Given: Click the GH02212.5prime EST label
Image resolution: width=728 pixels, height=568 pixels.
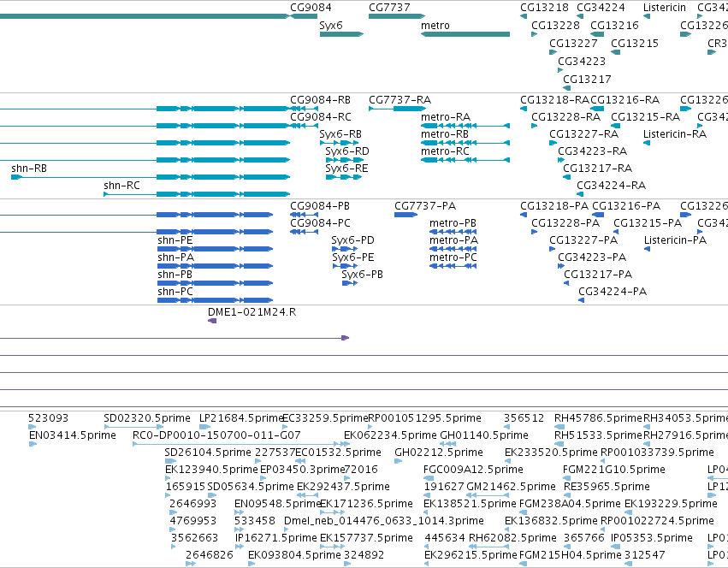Looking at the screenshot, I should (439, 453).
